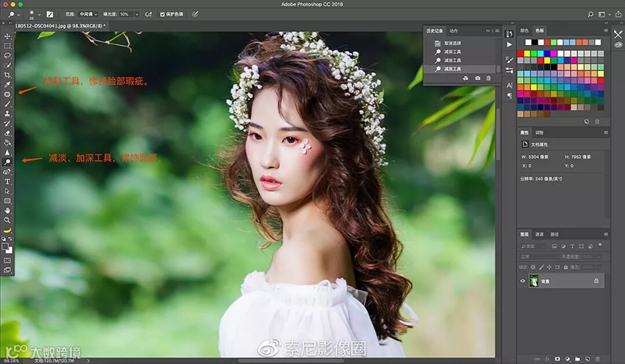
Task: Select the Rectangular Marquee tool
Action: (x=7, y=46)
